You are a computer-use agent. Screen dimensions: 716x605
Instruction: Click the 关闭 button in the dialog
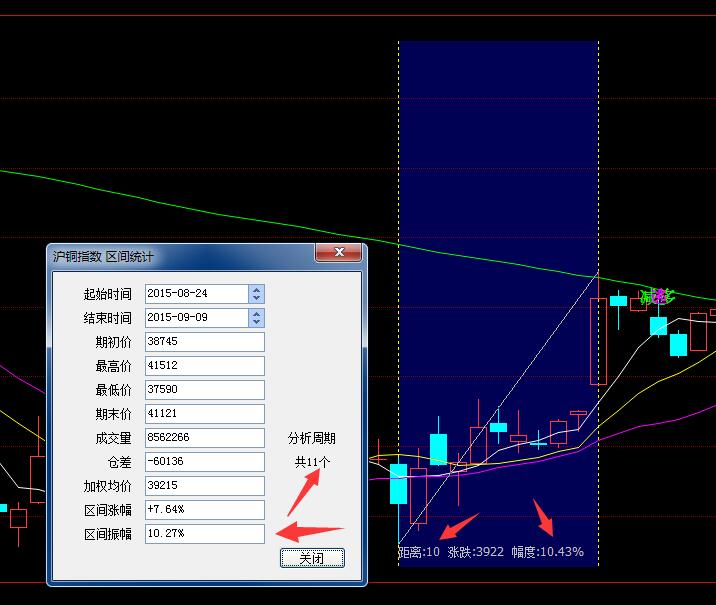tap(312, 558)
